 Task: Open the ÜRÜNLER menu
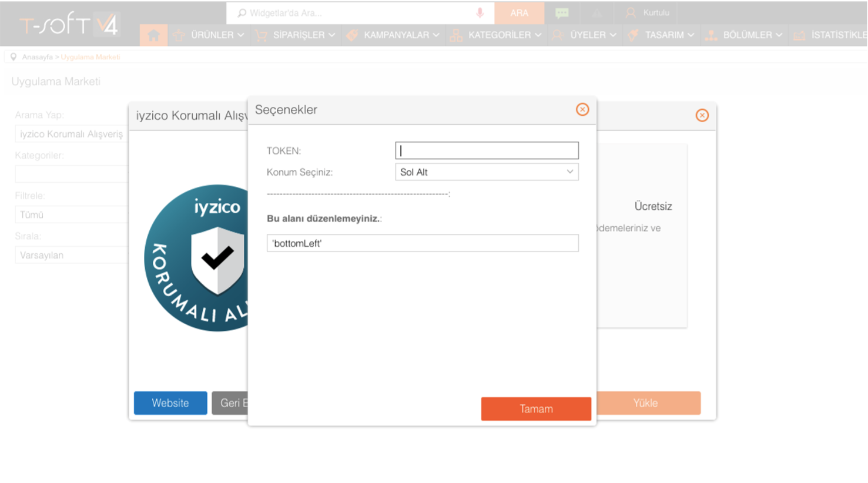coord(212,35)
